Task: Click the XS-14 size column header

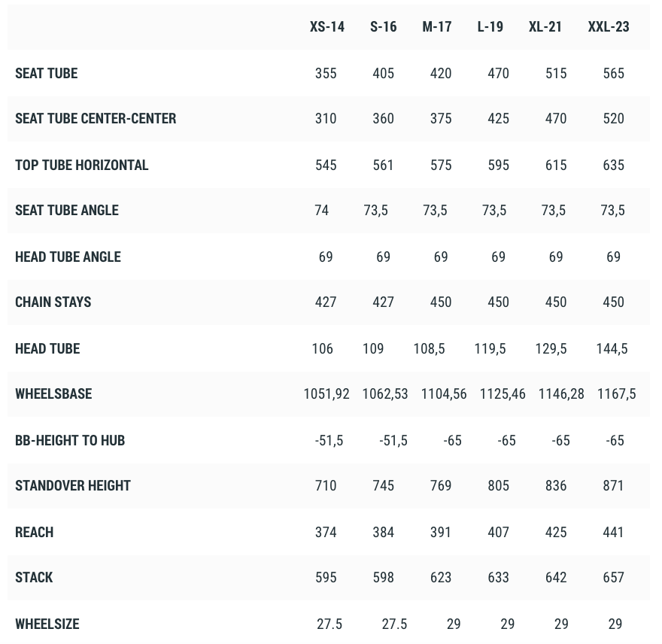Action: point(327,27)
